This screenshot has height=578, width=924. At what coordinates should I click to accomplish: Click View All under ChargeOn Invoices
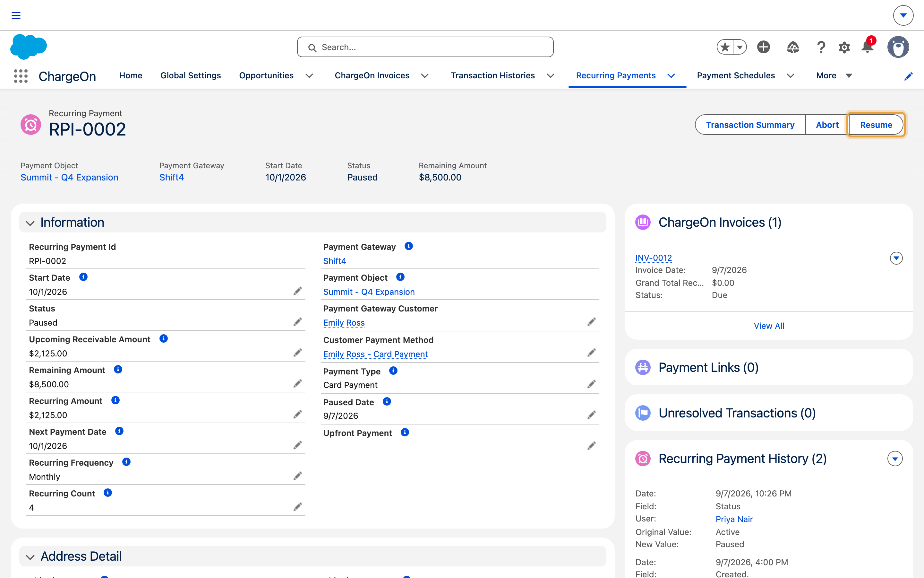click(769, 326)
